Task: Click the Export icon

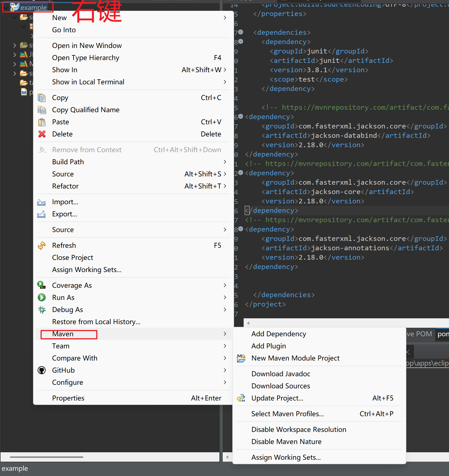Action: [x=41, y=214]
